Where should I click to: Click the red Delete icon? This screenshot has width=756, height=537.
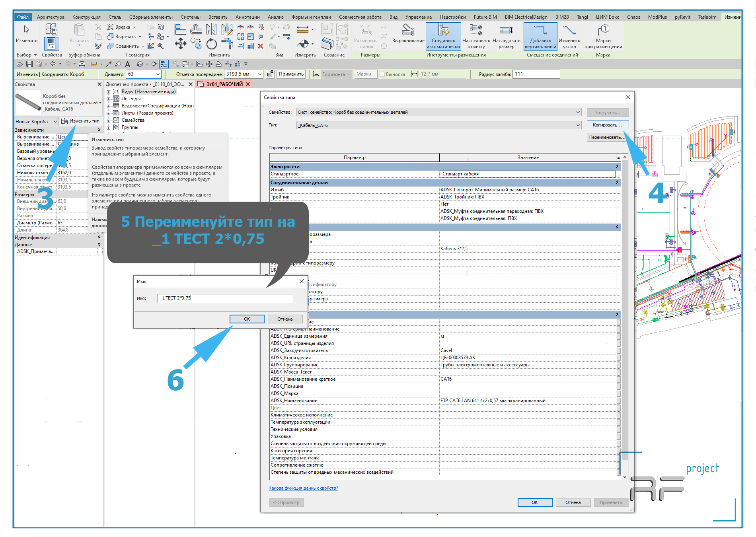point(261,46)
